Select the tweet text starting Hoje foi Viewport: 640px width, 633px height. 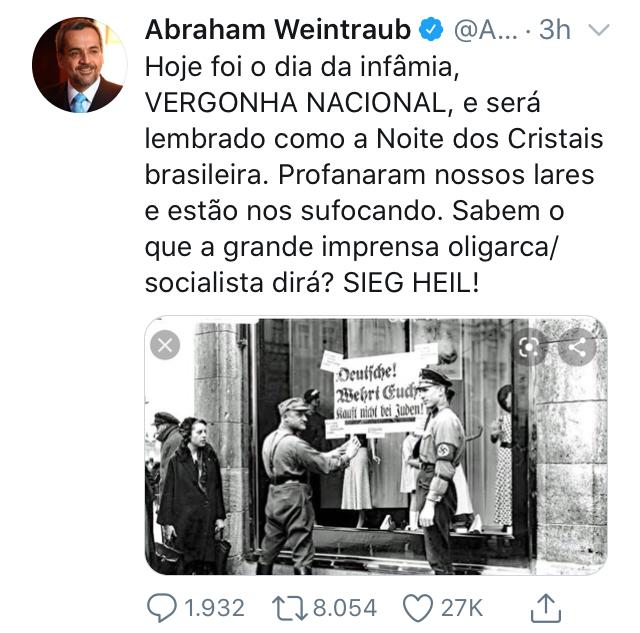tap(374, 175)
